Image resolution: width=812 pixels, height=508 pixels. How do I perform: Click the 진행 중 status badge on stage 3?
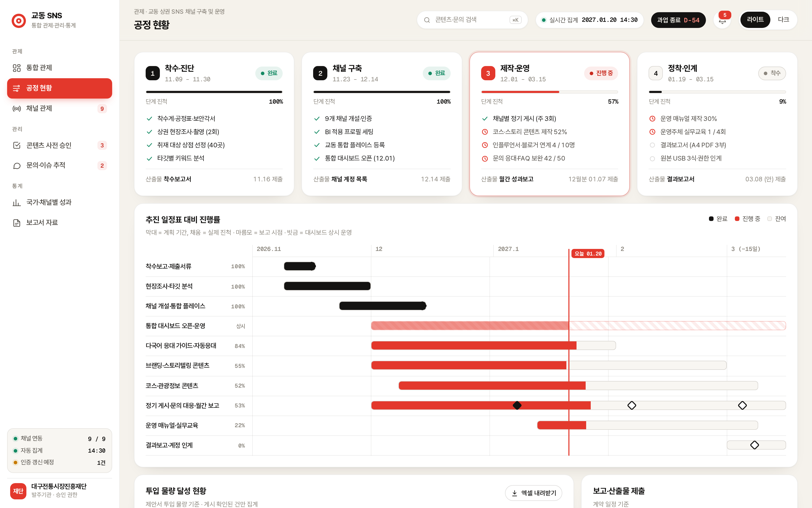click(601, 73)
